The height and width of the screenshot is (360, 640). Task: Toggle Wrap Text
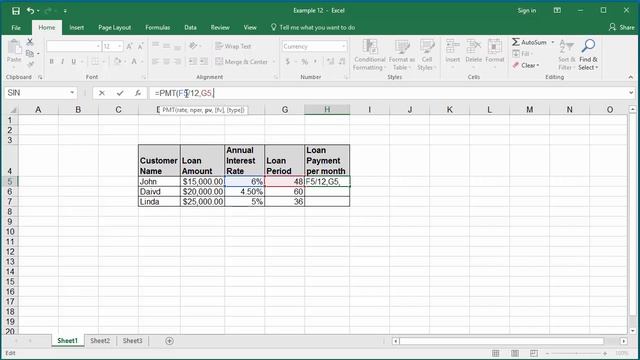(233, 46)
